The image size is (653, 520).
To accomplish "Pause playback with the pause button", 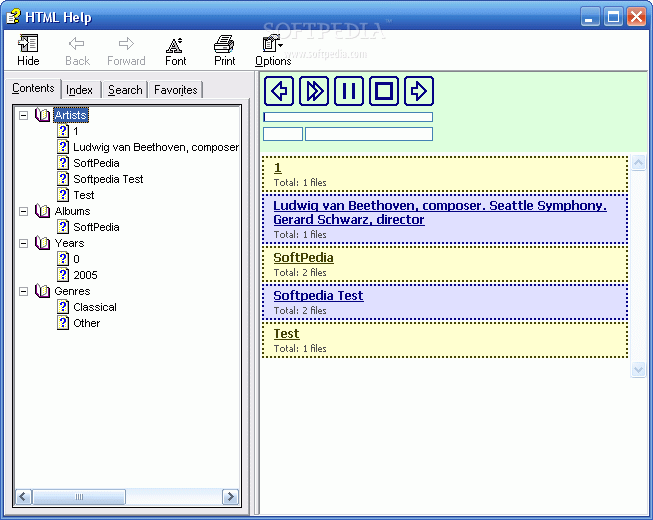I will point(349,91).
